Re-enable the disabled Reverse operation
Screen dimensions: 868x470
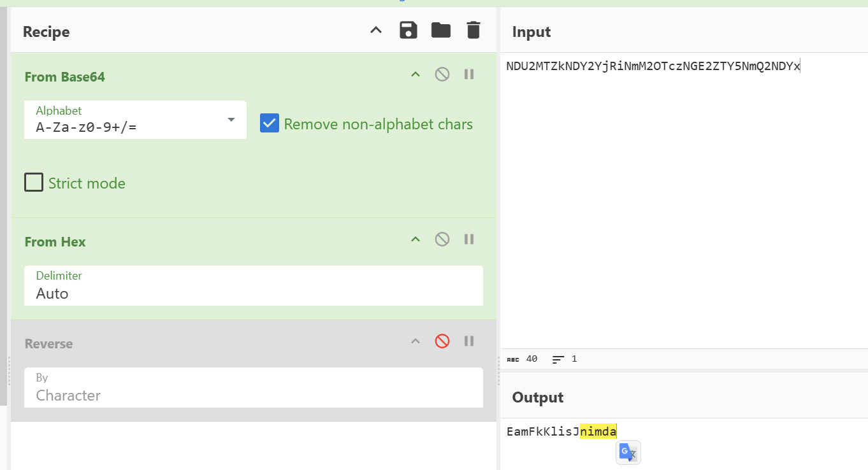442,341
